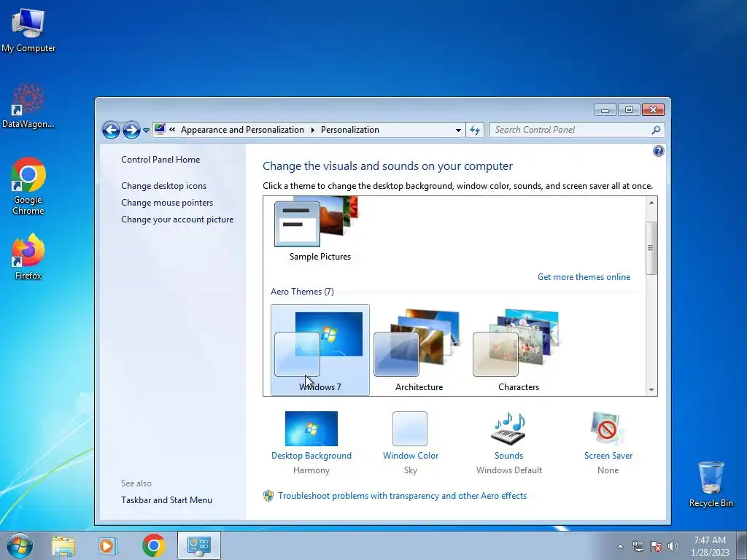The image size is (747, 560).
Task: Click the "Aero Themes (7)" heading
Action: coord(302,292)
